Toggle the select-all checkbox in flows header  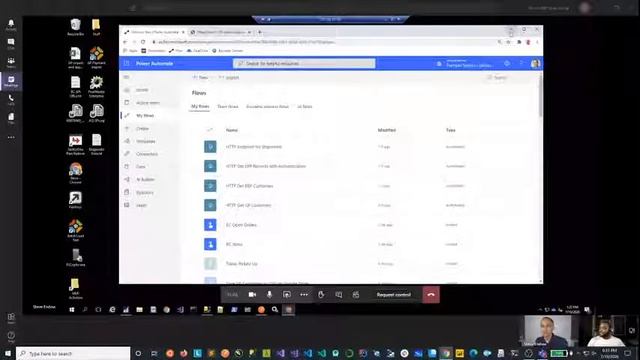(x=210, y=130)
